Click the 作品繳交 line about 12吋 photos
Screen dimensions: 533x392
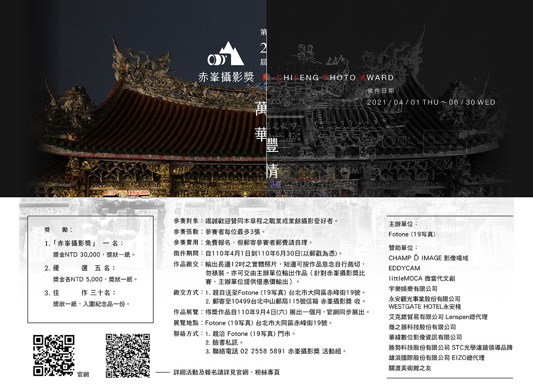click(270, 264)
